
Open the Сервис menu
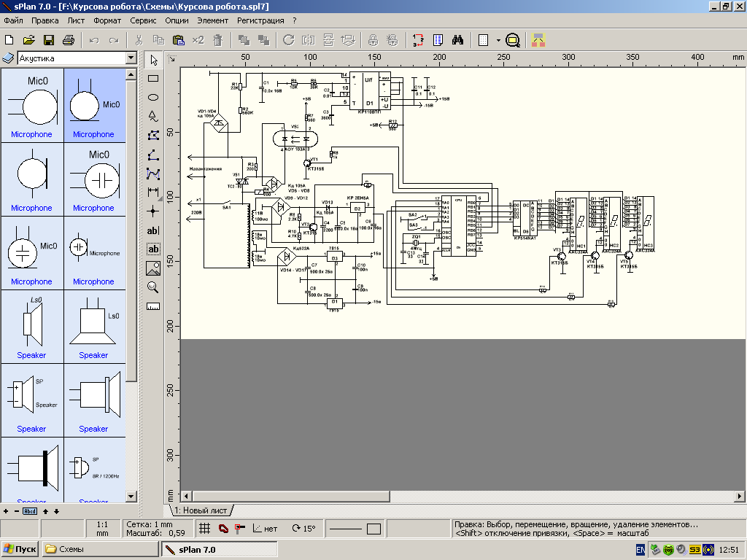point(143,20)
